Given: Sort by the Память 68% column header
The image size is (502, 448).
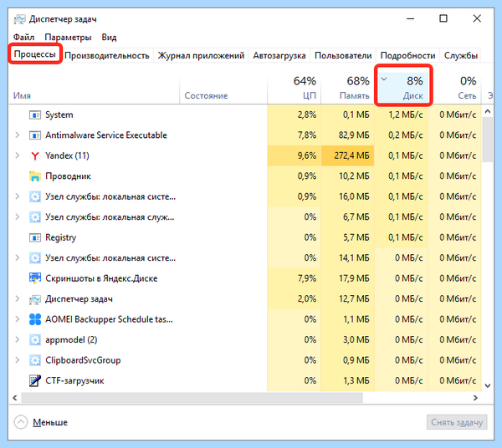Looking at the screenshot, I should [347, 89].
